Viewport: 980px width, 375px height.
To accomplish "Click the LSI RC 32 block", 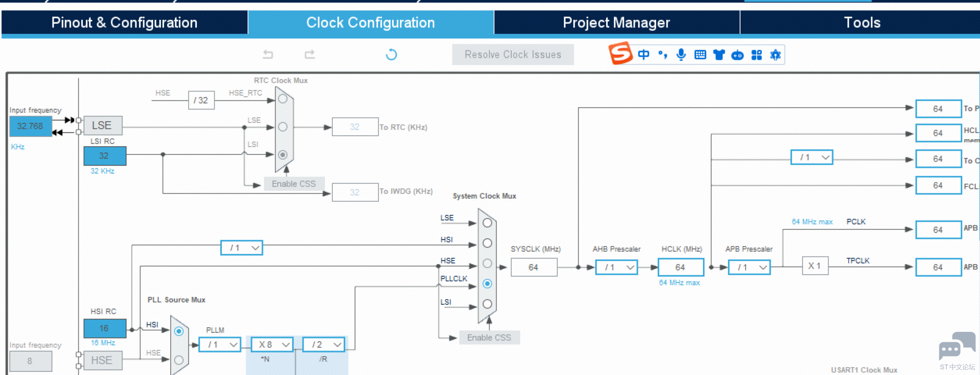I will [x=105, y=156].
